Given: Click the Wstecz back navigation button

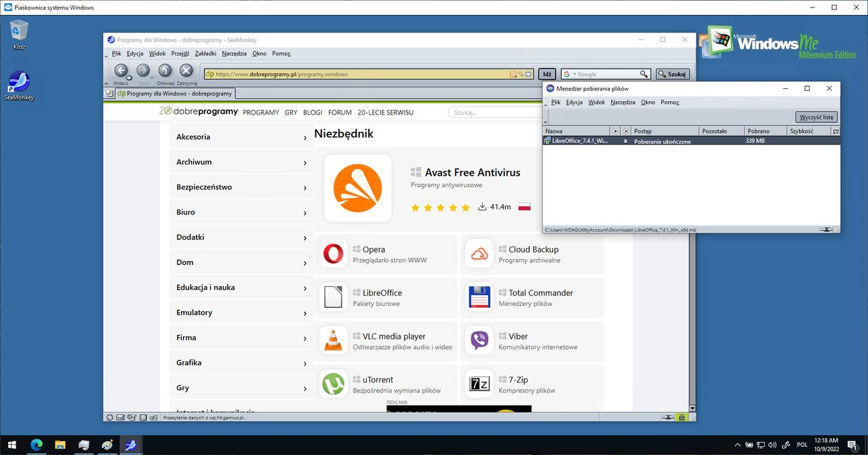Looking at the screenshot, I should (x=121, y=71).
